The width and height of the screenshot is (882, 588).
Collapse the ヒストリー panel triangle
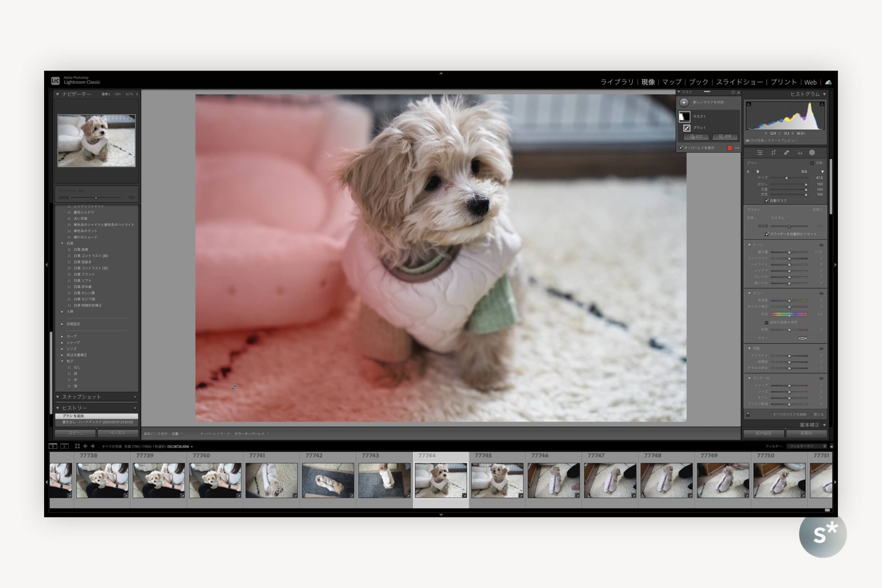coord(58,408)
